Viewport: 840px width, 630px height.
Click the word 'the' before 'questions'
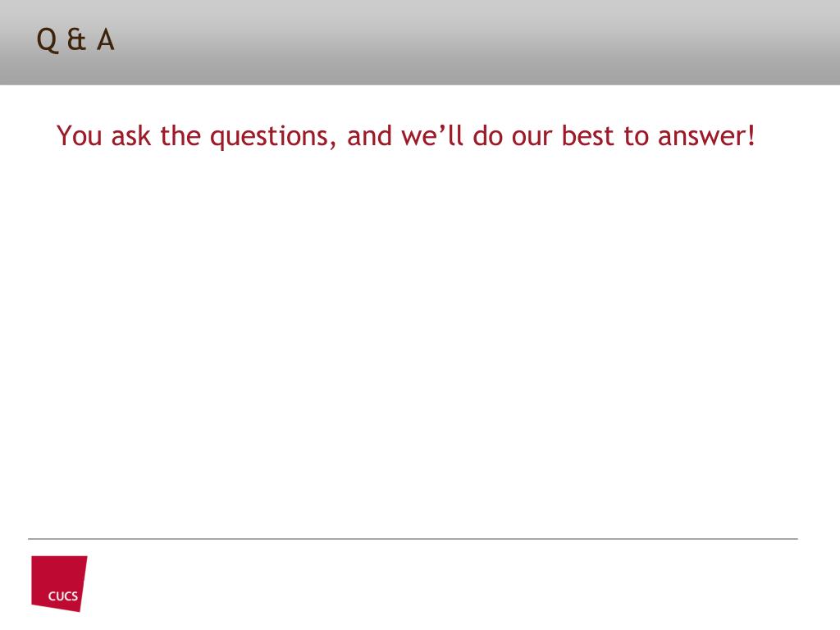click(180, 135)
